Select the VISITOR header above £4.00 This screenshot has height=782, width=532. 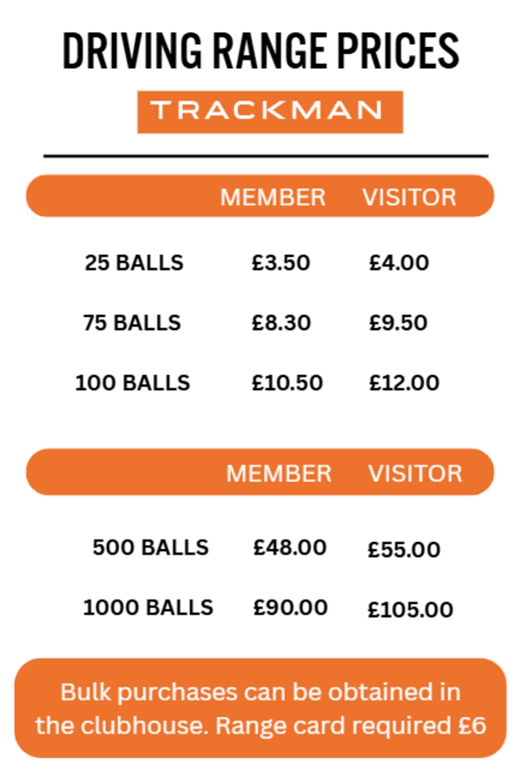click(409, 197)
